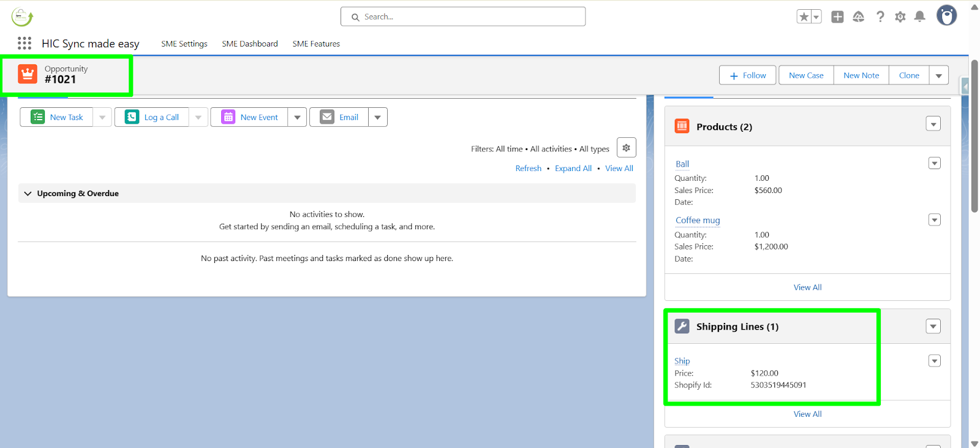The height and width of the screenshot is (448, 980).
Task: Click the page vertical scrollbar
Action: coord(974,136)
